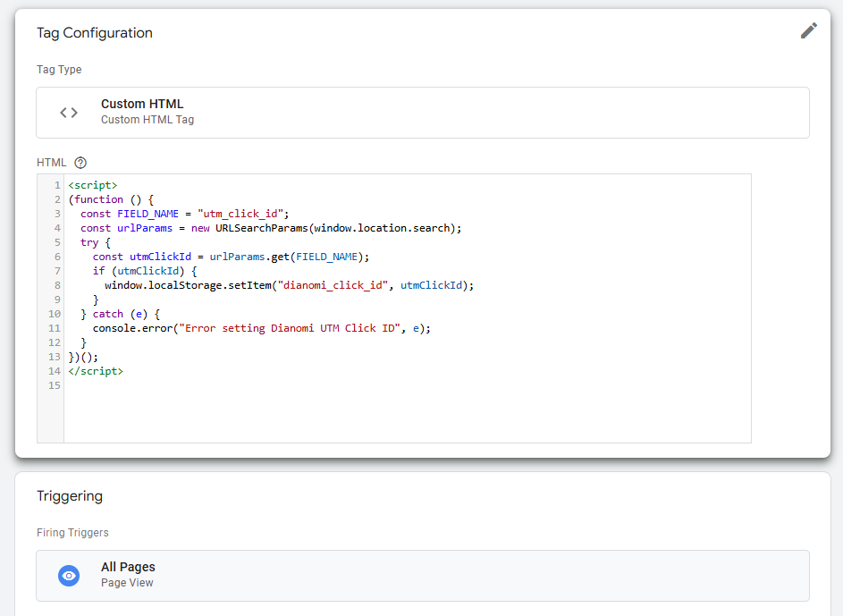Click the "Error setting Dianomi UTM Click ID" string
Screen dimensions: 843x616
pyautogui.click(x=290, y=328)
